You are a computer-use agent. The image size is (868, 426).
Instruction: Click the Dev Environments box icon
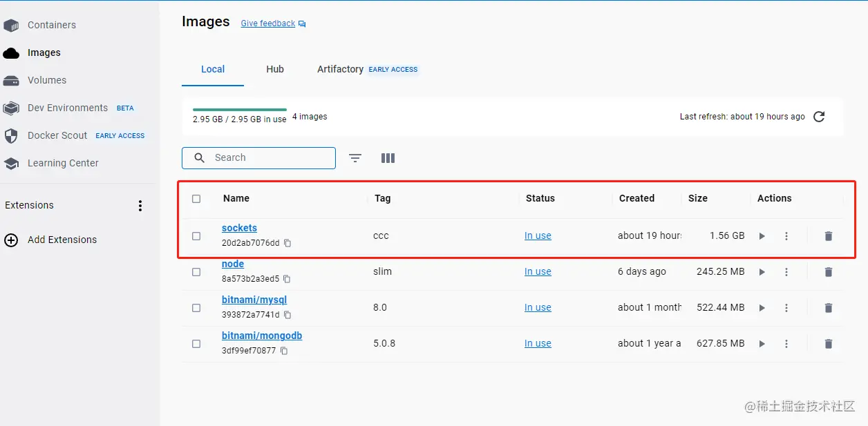pyautogui.click(x=11, y=108)
